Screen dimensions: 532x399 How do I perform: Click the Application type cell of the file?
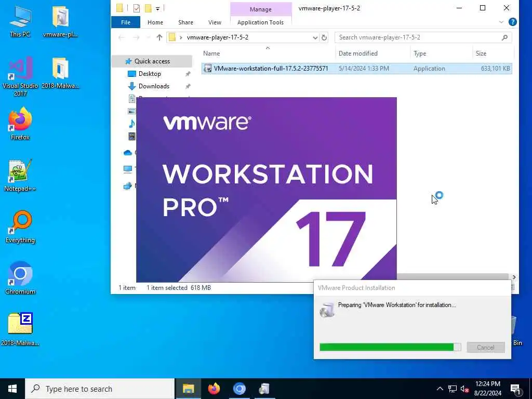[429, 69]
